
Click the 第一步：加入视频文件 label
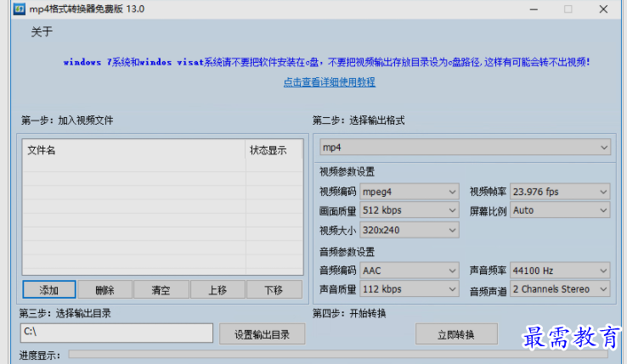(67, 120)
